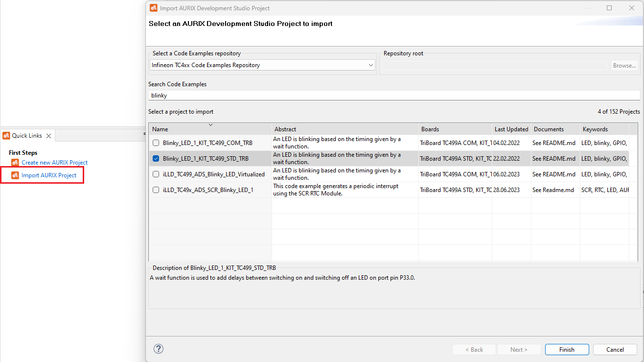644x362 pixels.
Task: Click the Finish button
Action: (566, 349)
